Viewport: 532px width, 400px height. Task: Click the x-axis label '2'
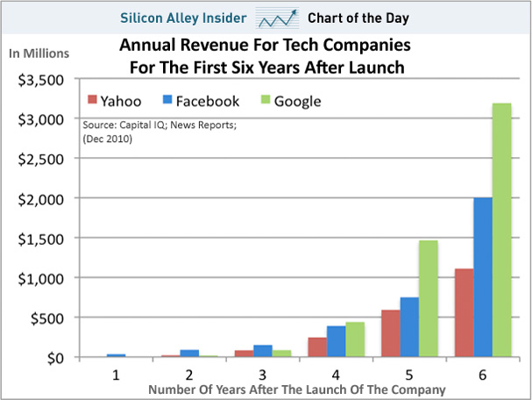[x=189, y=375]
